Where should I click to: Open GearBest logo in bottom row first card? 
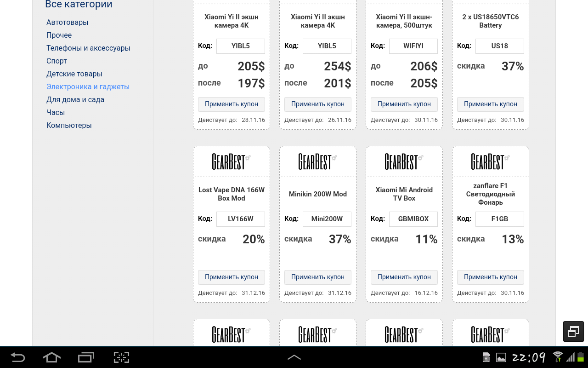pyautogui.click(x=232, y=334)
